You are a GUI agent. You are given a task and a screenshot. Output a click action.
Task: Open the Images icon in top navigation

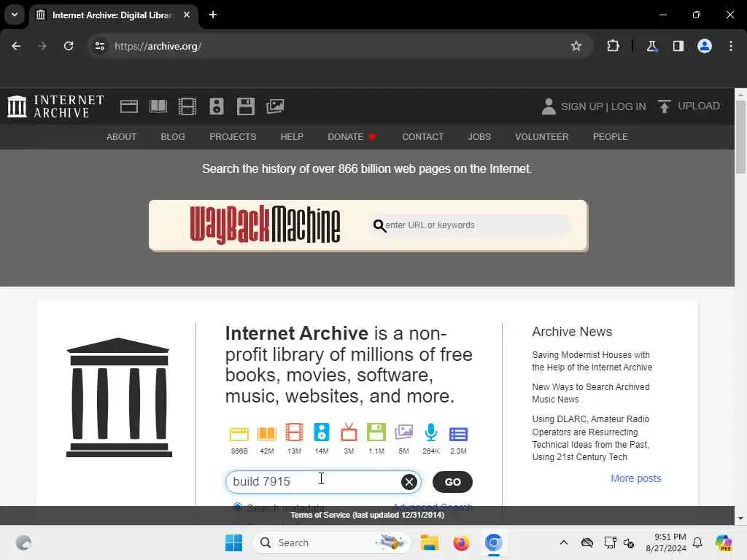pyautogui.click(x=275, y=106)
